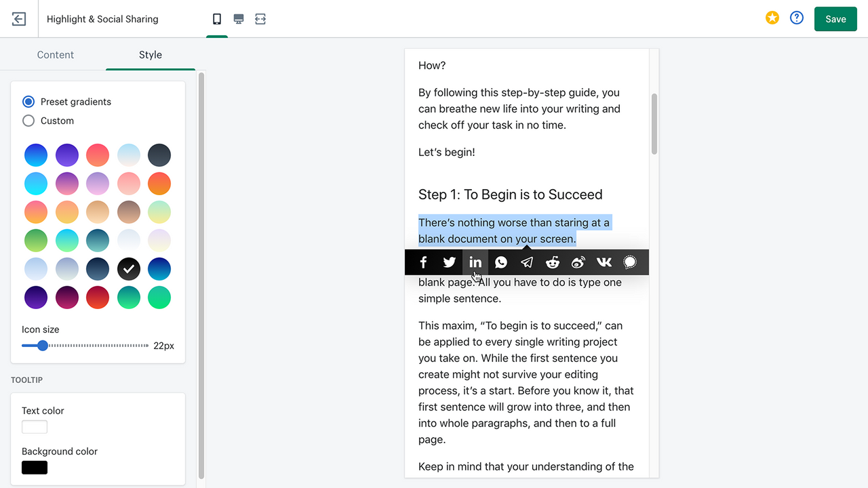Click the WhatsApp sharing icon
This screenshot has height=488, width=868.
click(500, 262)
